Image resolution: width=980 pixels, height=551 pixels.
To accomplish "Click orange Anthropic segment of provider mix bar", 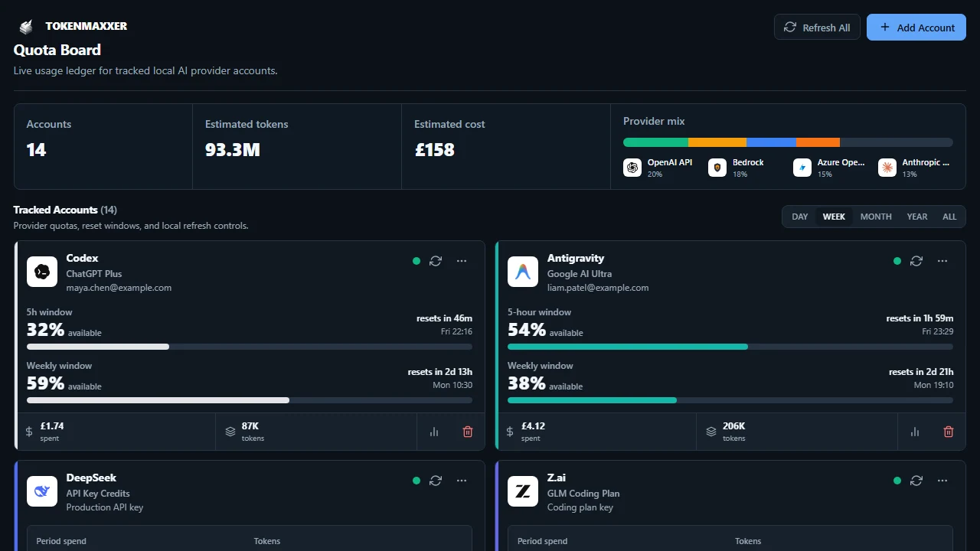I will click(x=818, y=142).
